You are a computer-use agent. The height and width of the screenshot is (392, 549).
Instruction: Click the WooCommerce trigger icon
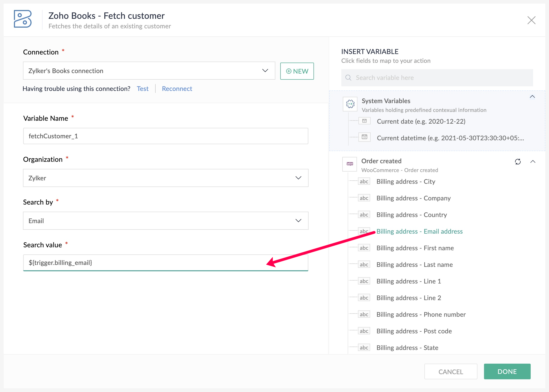350,164
